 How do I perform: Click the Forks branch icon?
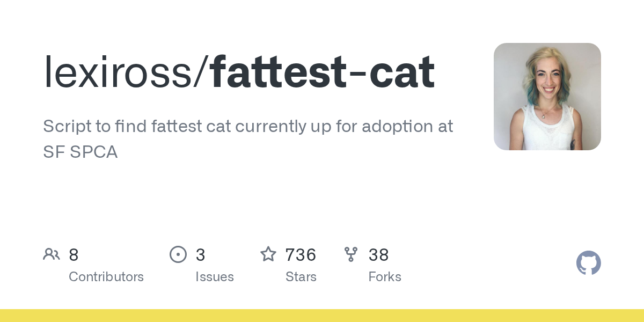point(351,254)
